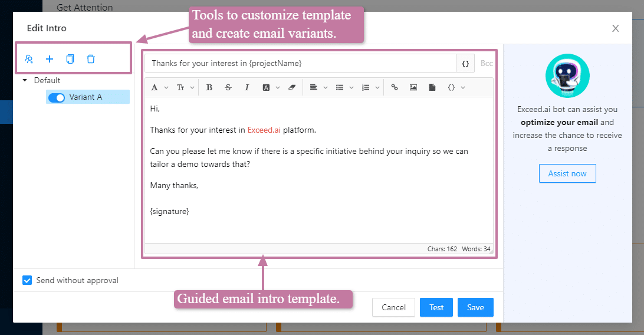Image resolution: width=644 pixels, height=335 pixels.
Task: Click the Chars: 162 counter
Action: 442,249
